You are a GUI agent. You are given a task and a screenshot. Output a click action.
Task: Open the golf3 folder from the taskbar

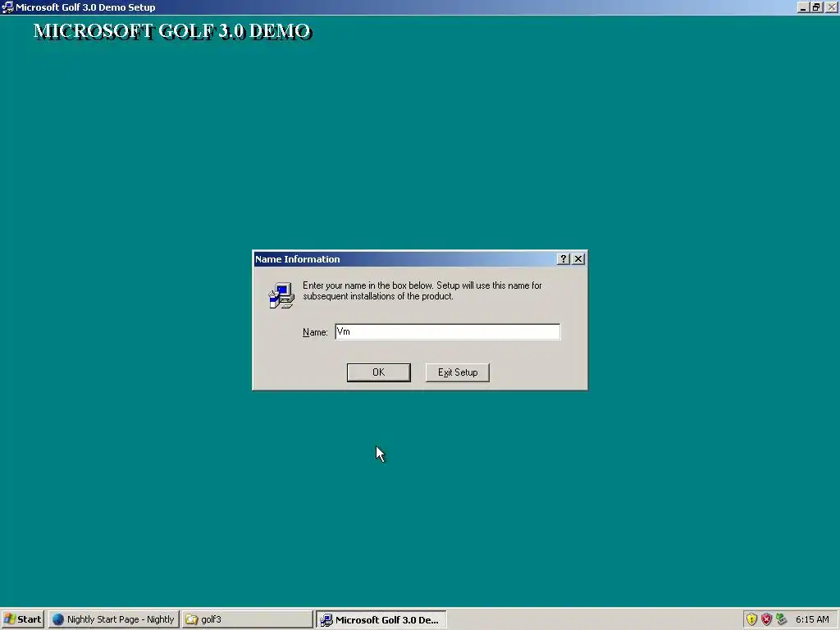pyautogui.click(x=247, y=619)
